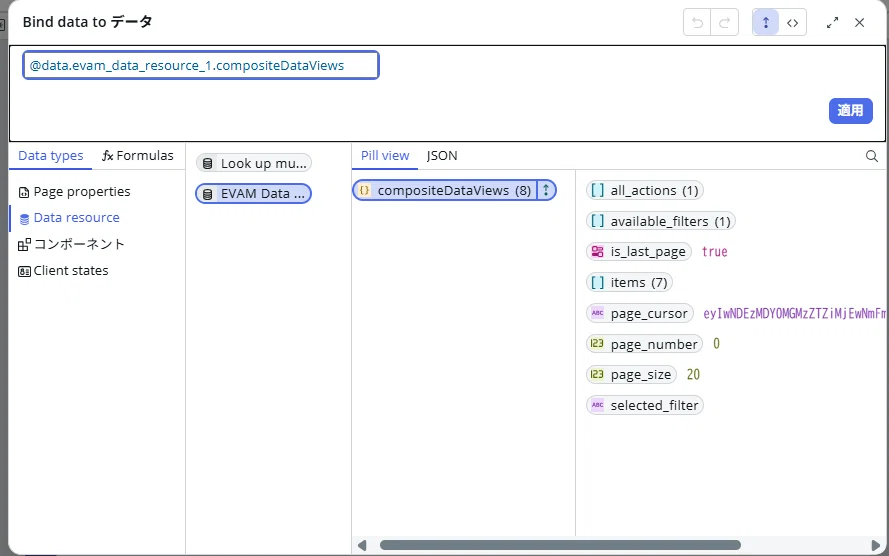Select コンポーネント category
Viewport: 889px width, 556px height.
[x=71, y=244]
